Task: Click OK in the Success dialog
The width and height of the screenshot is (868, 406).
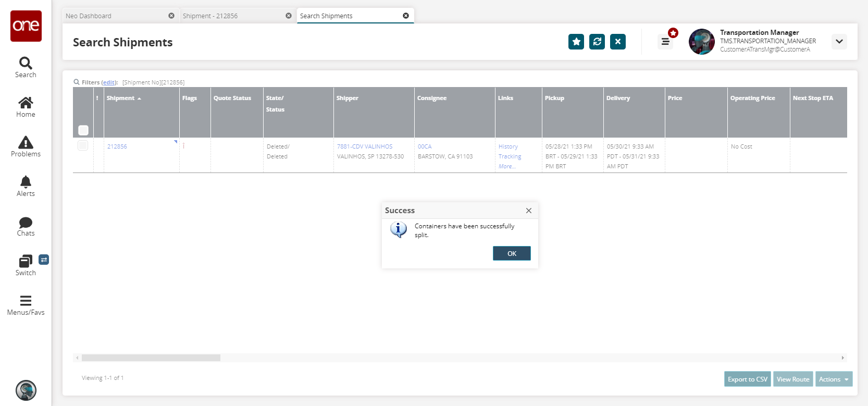Action: tap(512, 253)
